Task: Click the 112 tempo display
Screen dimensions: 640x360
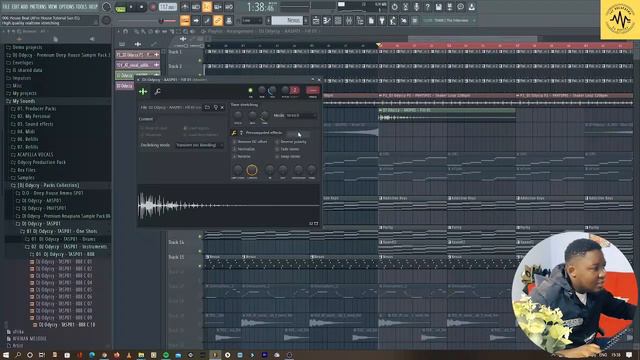Action: point(167,7)
